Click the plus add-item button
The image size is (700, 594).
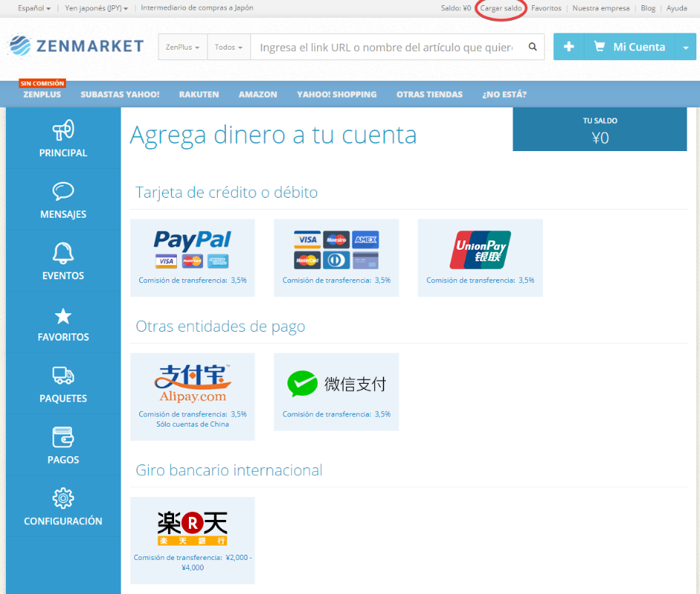(x=568, y=47)
